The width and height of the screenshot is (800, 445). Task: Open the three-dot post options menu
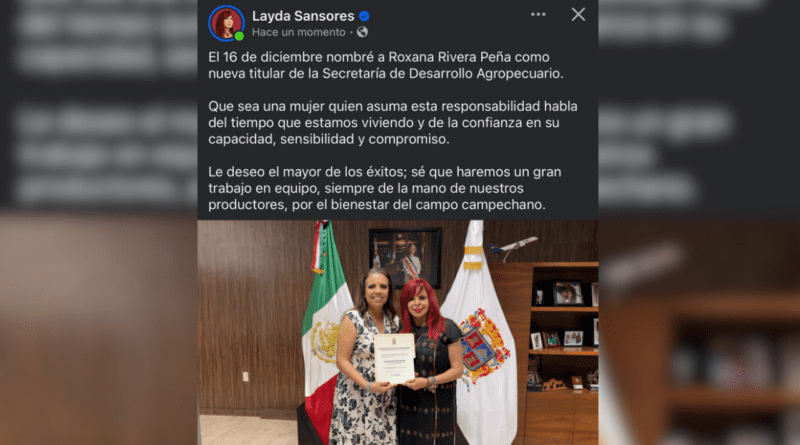coord(538,14)
